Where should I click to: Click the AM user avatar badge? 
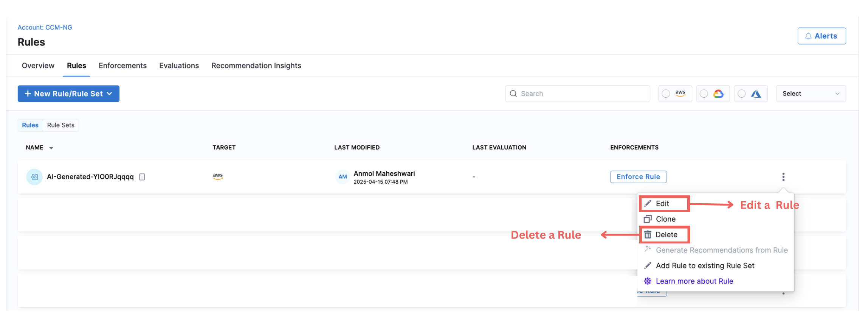coord(343,177)
